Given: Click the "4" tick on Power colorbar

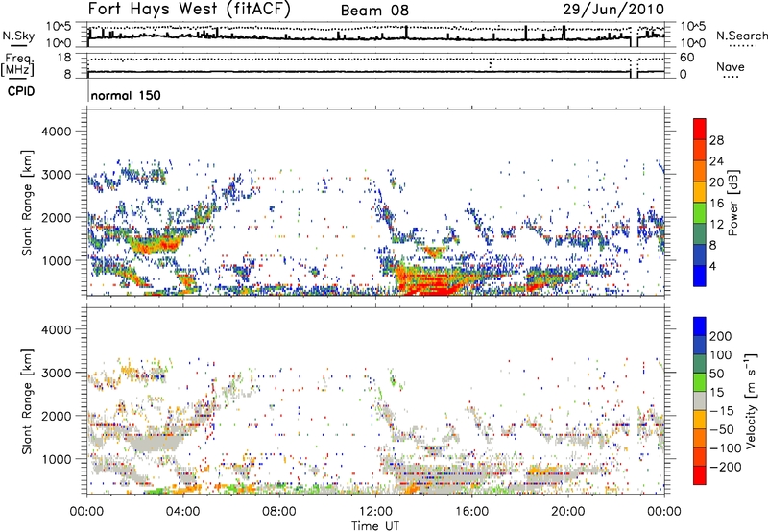Looking at the screenshot, I should 713,267.
